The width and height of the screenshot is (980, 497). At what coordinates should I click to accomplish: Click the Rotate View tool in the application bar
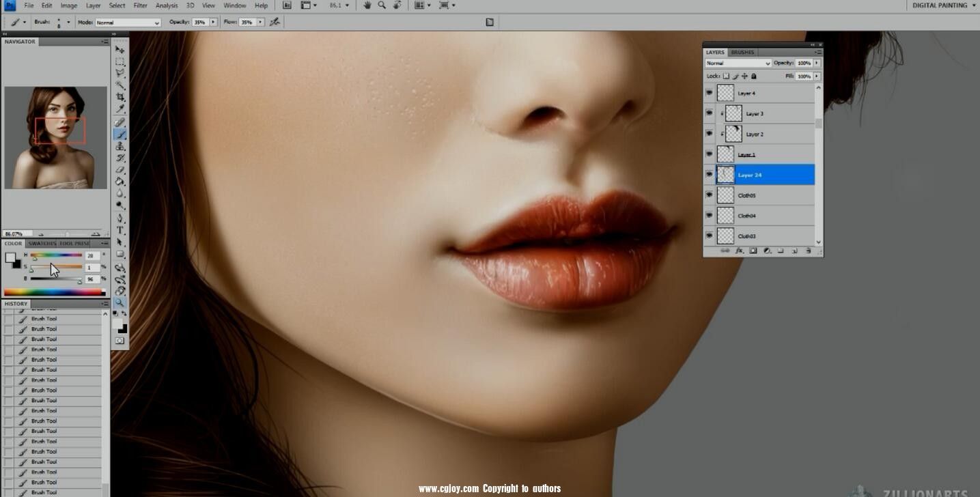396,5
